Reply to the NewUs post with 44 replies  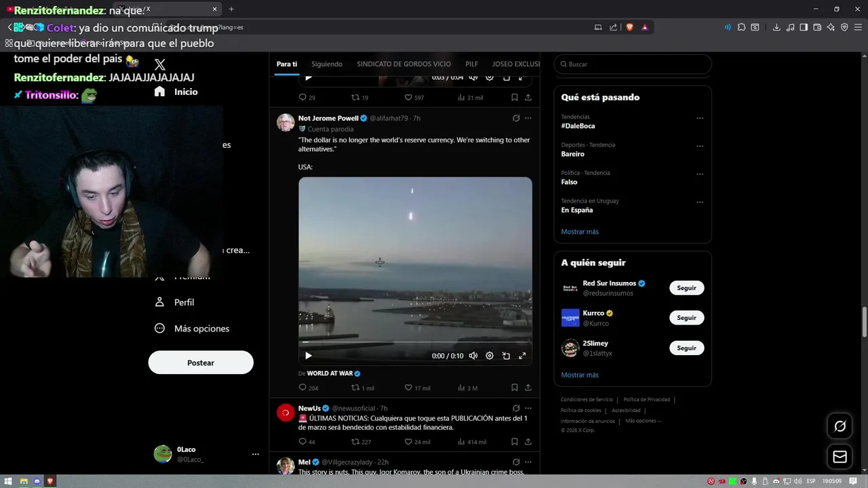point(307,441)
